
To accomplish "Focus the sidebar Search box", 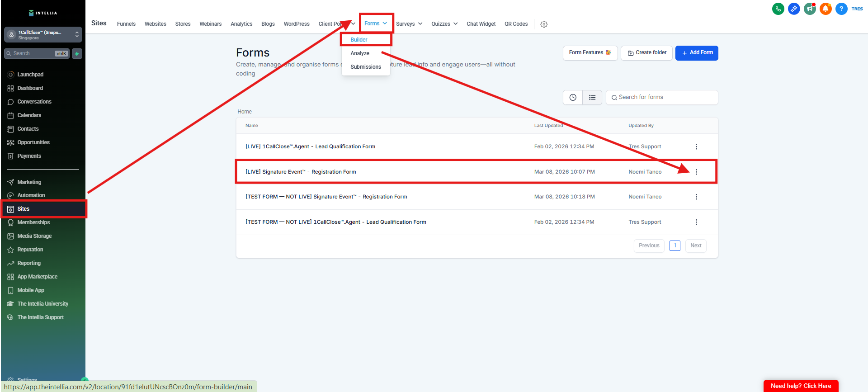I will click(x=37, y=54).
